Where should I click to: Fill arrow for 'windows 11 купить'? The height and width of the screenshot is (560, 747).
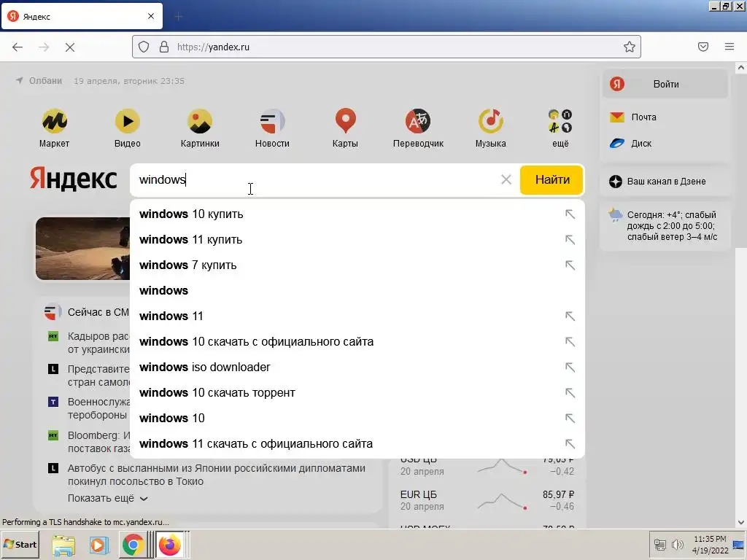[x=570, y=239]
